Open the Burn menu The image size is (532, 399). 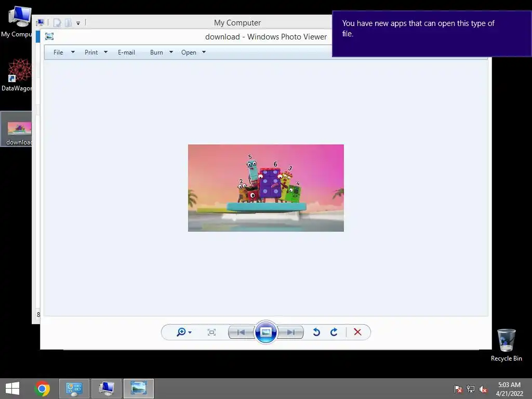tap(156, 52)
